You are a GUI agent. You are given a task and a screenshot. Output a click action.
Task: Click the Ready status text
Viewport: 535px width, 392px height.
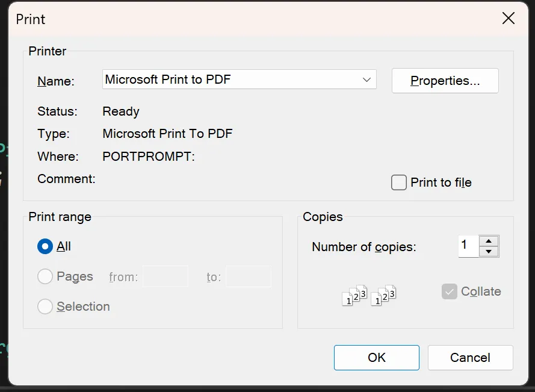[x=121, y=111]
